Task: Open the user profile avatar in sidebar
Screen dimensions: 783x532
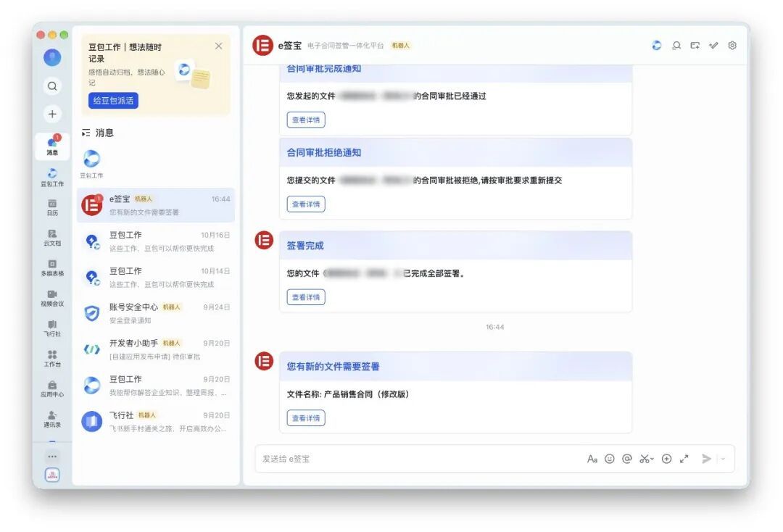Action: [x=52, y=57]
